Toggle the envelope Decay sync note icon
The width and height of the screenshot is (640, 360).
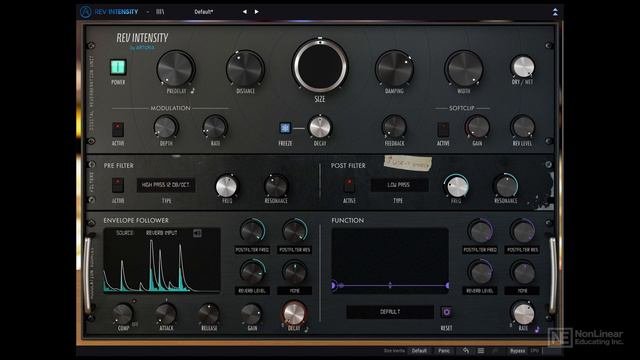[307, 329]
